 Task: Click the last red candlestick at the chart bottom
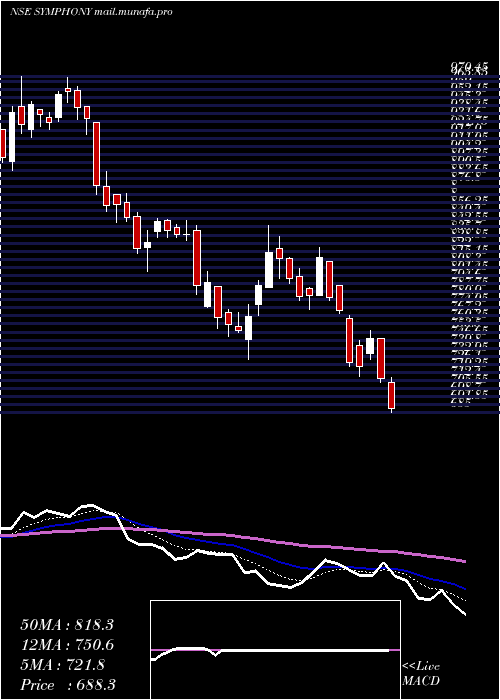pyautogui.click(x=392, y=395)
